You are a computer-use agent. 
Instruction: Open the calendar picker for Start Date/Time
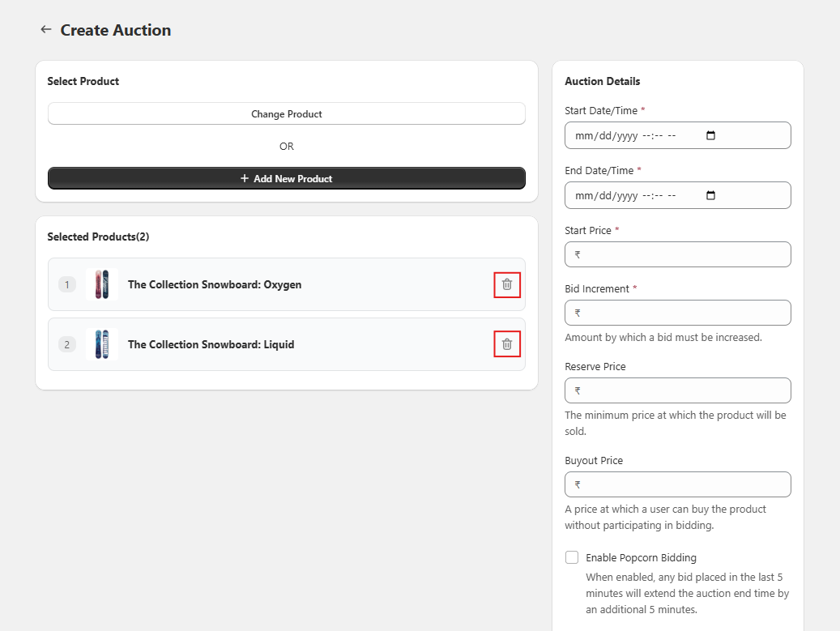(x=710, y=136)
